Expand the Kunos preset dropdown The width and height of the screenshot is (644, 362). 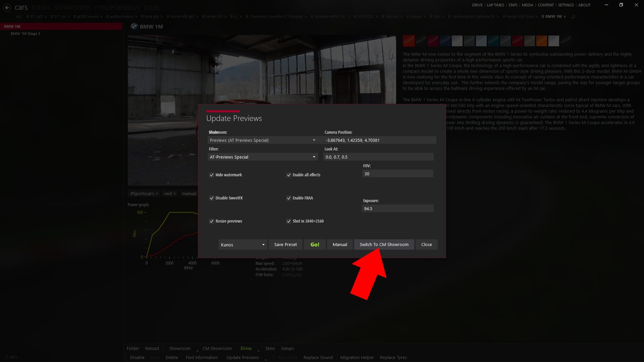tap(242, 244)
